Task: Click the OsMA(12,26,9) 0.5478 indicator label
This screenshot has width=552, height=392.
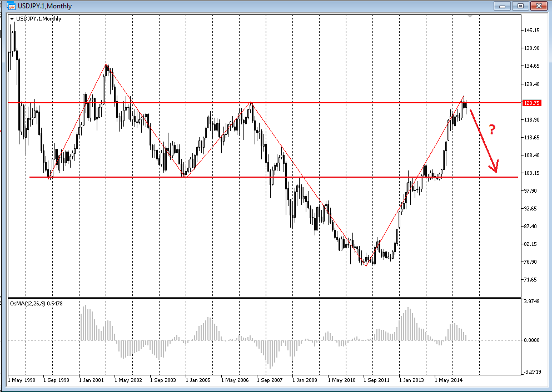Action: pyautogui.click(x=37, y=303)
